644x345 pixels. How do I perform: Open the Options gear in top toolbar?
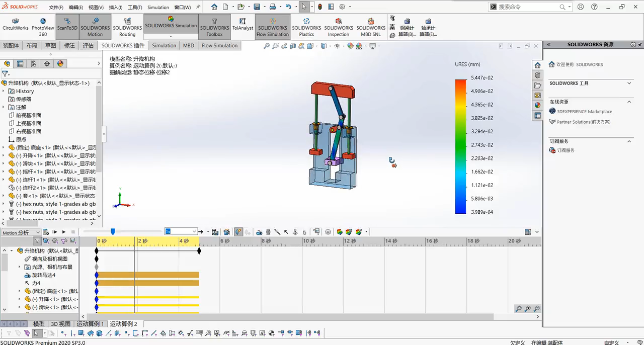tap(342, 7)
